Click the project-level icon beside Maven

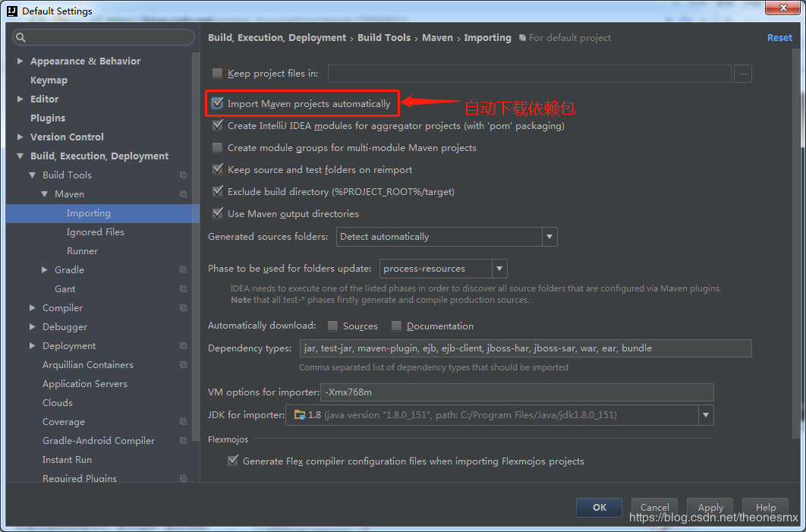(x=183, y=194)
